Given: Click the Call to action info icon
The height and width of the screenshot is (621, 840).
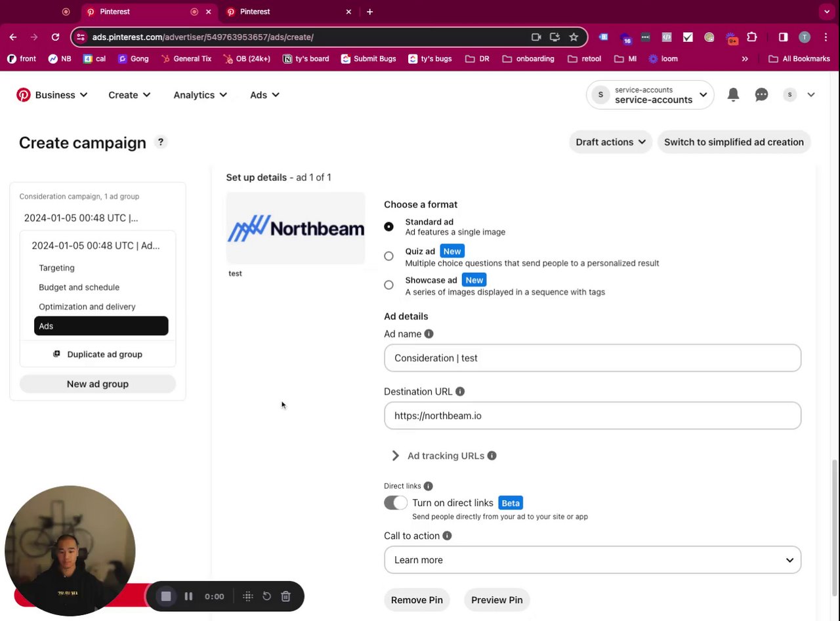Looking at the screenshot, I should click(x=447, y=536).
